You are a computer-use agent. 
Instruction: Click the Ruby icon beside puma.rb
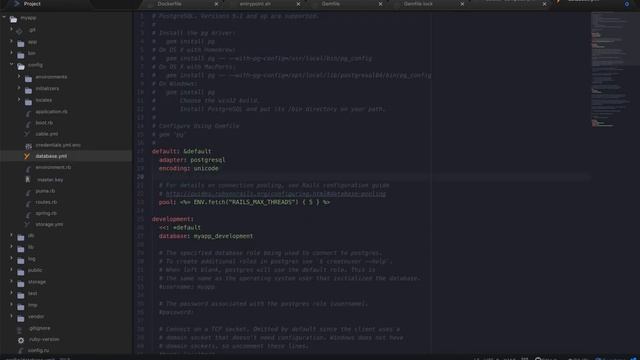tap(28, 192)
